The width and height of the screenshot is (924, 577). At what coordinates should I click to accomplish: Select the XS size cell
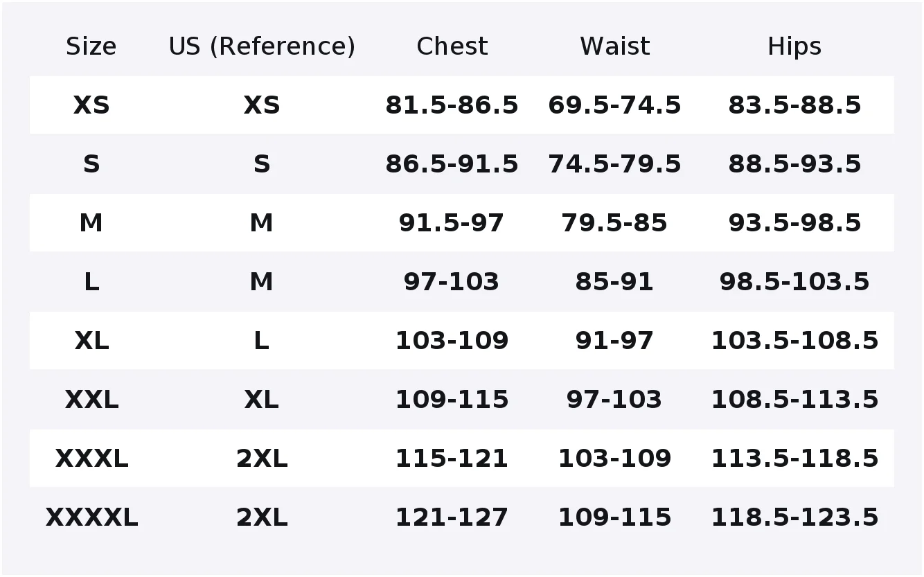91,105
